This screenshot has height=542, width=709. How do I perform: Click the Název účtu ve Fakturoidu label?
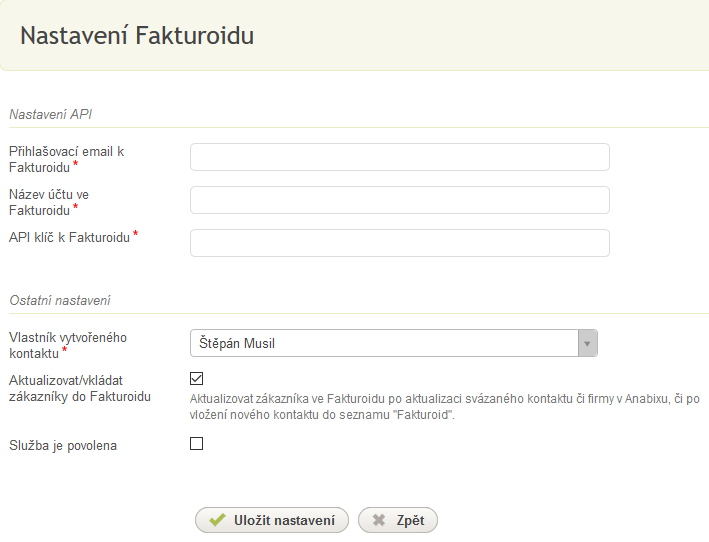tap(49, 203)
